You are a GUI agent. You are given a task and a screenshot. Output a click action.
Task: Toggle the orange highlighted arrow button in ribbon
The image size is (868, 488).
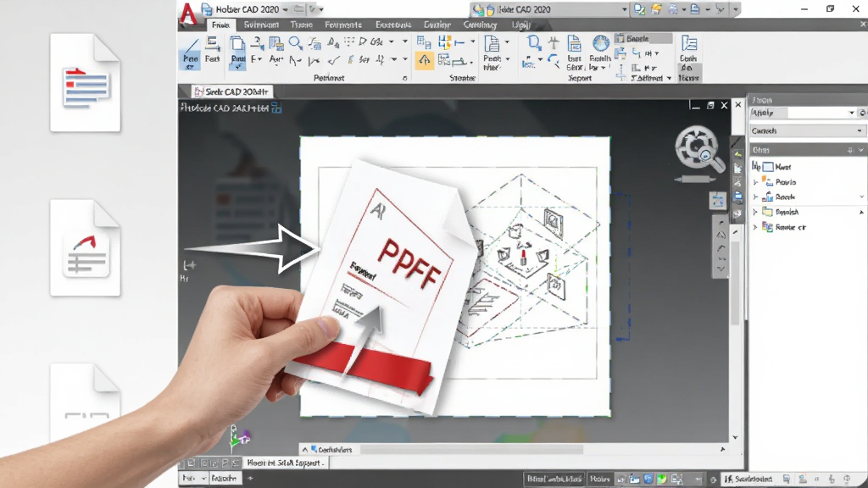[x=424, y=60]
